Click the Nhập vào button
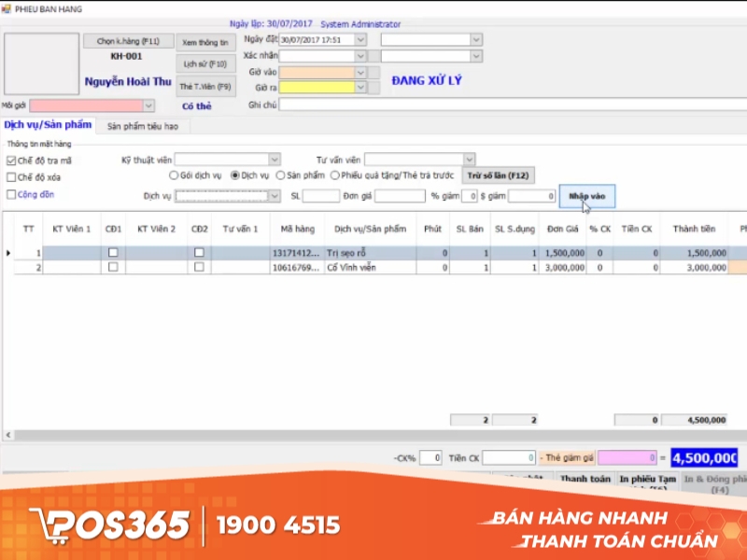Viewport: 747px width, 560px height. coord(586,196)
